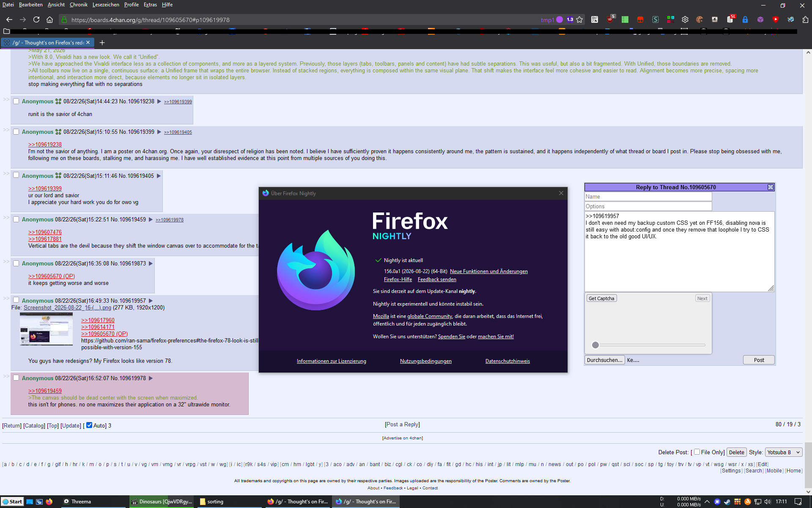Open the Chronik menu
The image size is (812, 508).
(79, 5)
